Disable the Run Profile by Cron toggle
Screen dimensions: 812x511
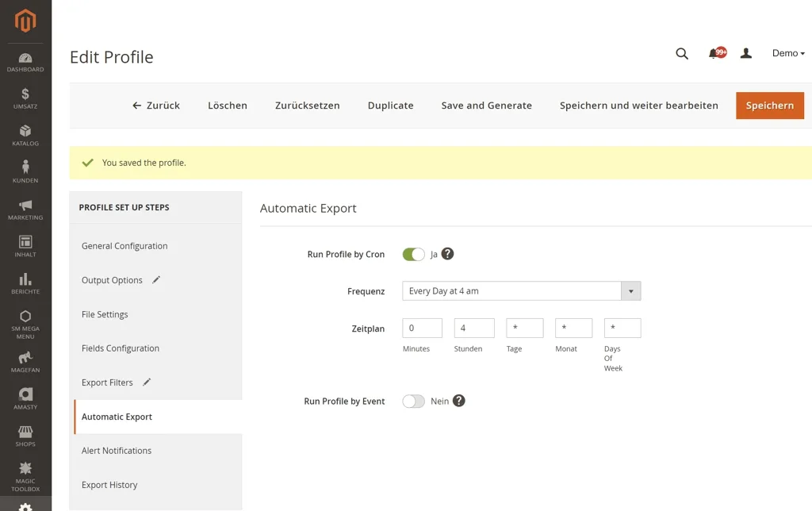pos(413,255)
